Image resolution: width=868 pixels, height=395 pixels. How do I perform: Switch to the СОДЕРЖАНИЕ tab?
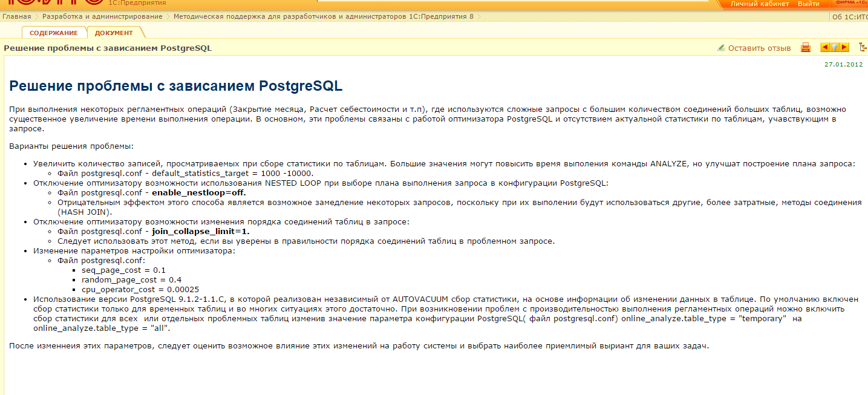click(x=54, y=33)
